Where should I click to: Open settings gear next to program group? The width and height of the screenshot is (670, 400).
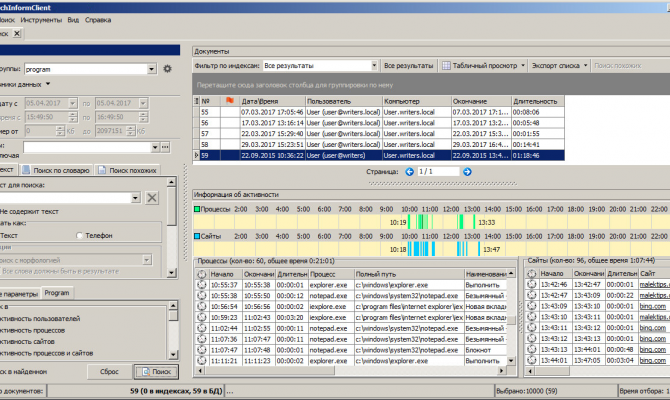(x=167, y=69)
